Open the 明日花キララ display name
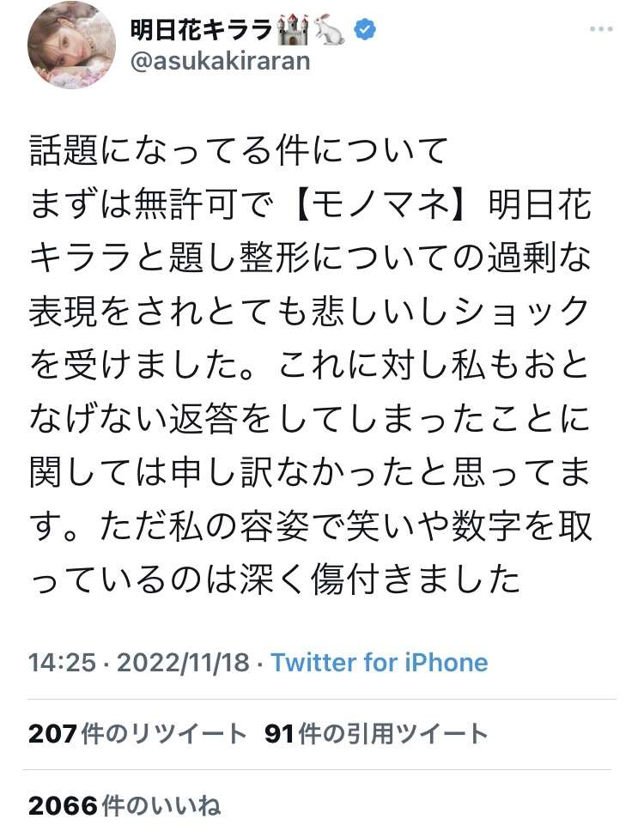Viewport: 644px width, 825px height. click(x=202, y=31)
